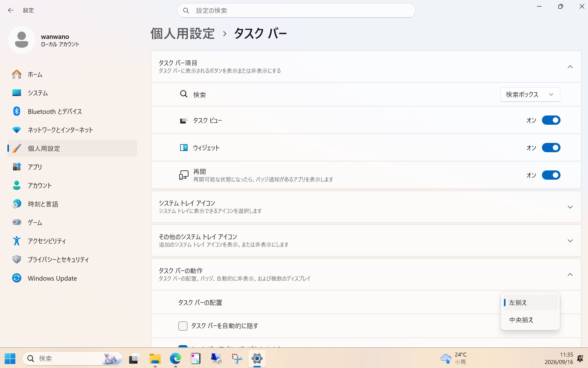Check タスク バーを自動的に隠す checkbox

click(183, 326)
